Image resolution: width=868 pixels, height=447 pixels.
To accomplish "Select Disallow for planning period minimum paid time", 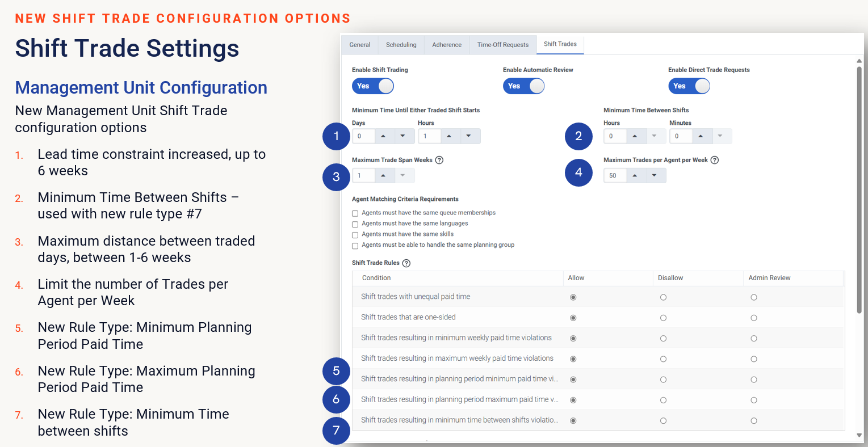I will (663, 379).
